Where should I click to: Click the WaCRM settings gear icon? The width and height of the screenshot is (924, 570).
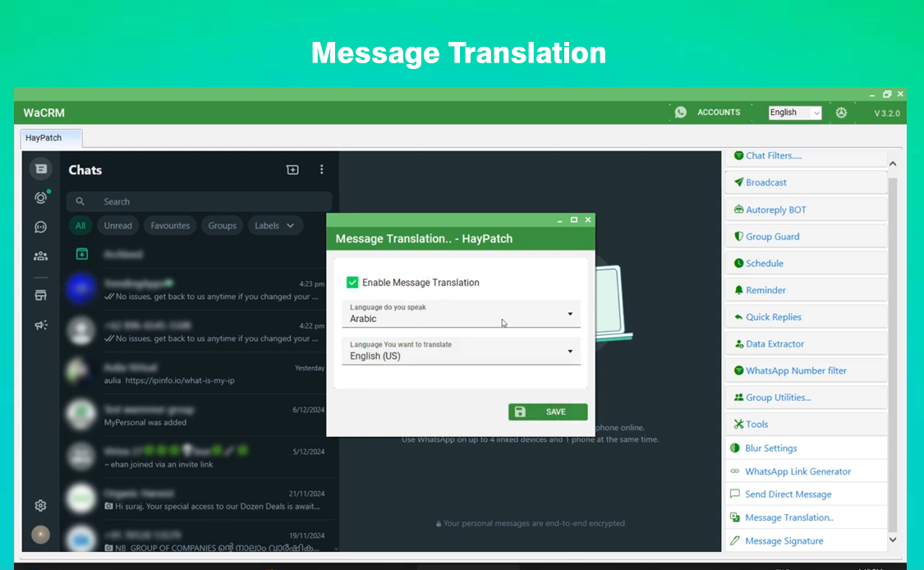841,113
